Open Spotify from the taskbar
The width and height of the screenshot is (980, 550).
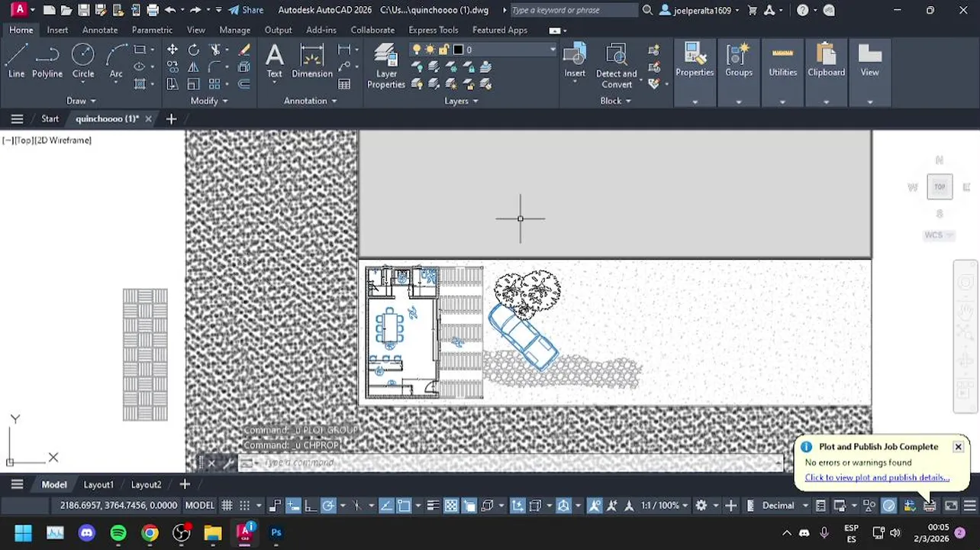[x=118, y=532]
